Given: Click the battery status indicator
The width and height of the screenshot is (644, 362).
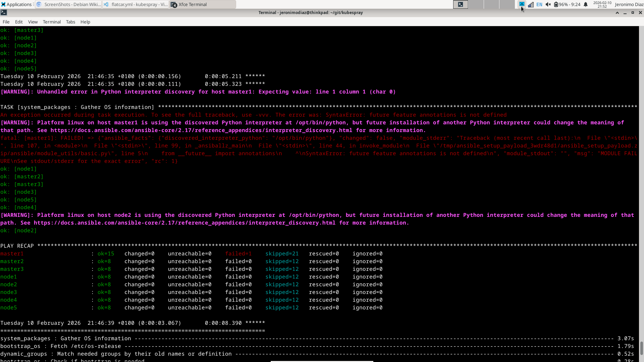Looking at the screenshot, I should click(x=567, y=4).
